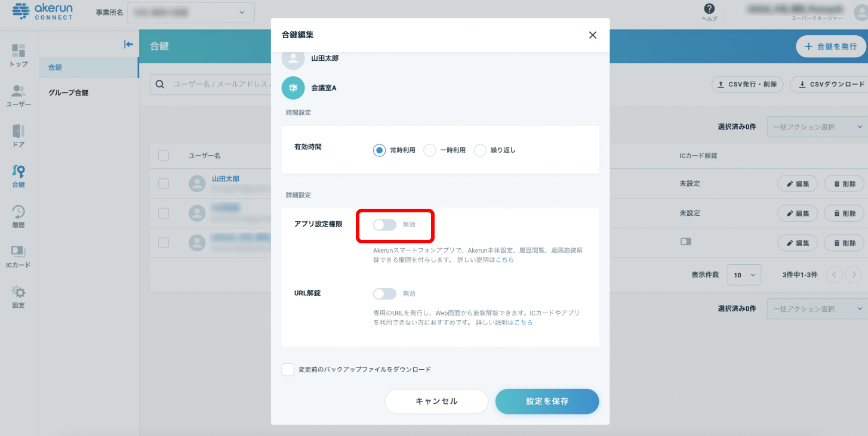Image resolution: width=868 pixels, height=436 pixels.
Task: Select 一時利用 radio option
Action: pyautogui.click(x=429, y=150)
